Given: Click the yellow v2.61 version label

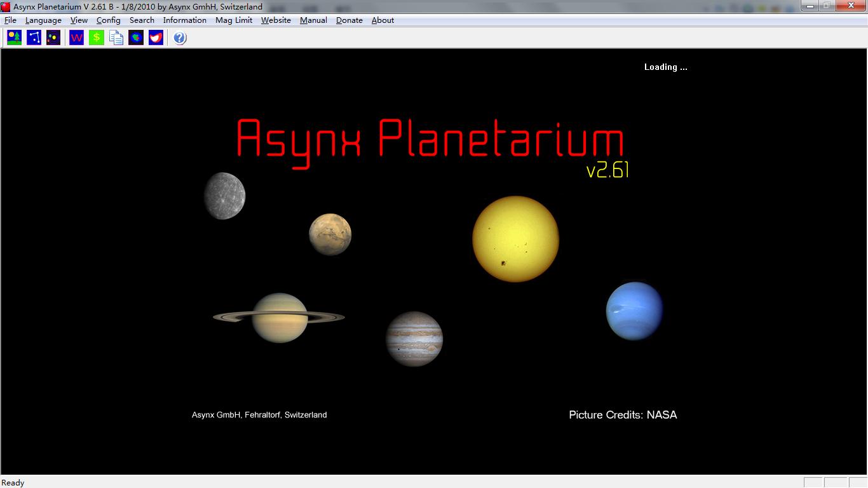Looking at the screenshot, I should pyautogui.click(x=607, y=170).
